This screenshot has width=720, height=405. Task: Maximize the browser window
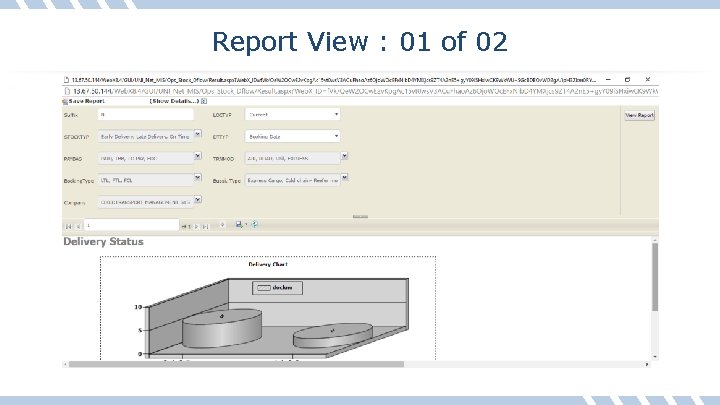pyautogui.click(x=628, y=79)
